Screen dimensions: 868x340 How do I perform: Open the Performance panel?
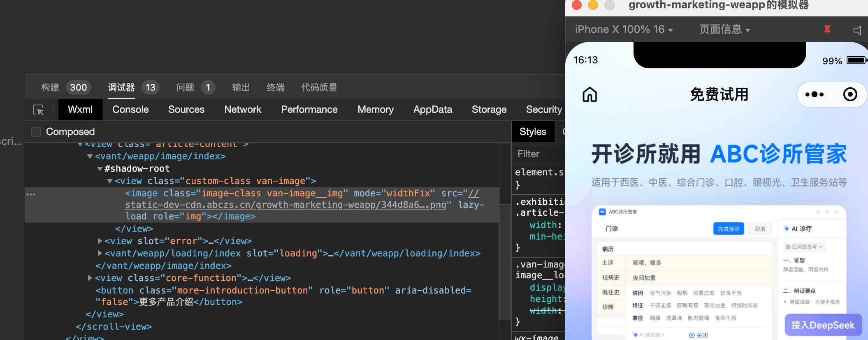[x=309, y=109]
